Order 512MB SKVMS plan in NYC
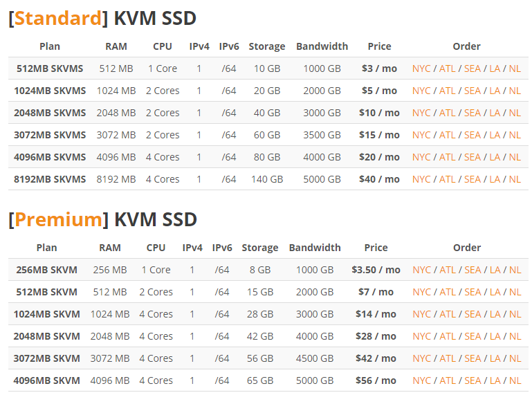The height and width of the screenshot is (395, 532). click(421, 68)
